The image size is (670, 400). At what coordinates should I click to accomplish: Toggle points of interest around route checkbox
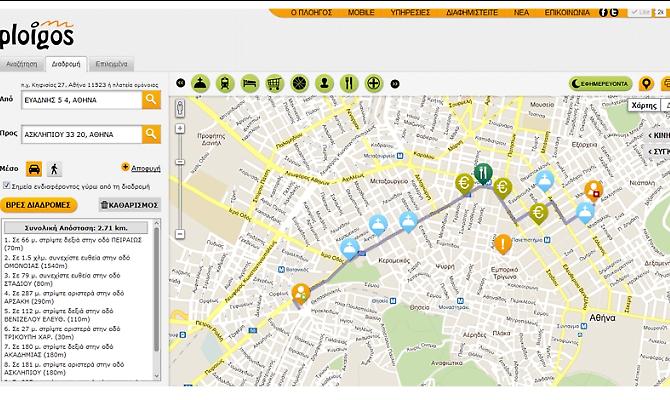6,185
